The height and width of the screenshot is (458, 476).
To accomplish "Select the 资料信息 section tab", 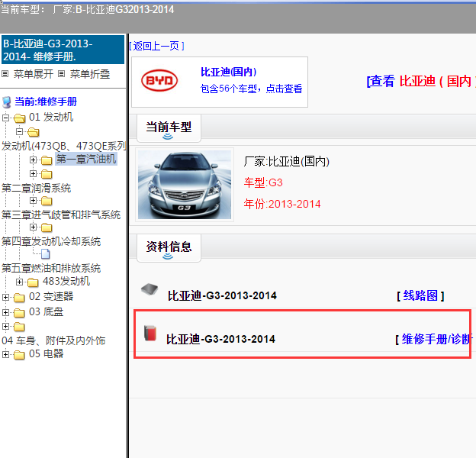I will (169, 248).
